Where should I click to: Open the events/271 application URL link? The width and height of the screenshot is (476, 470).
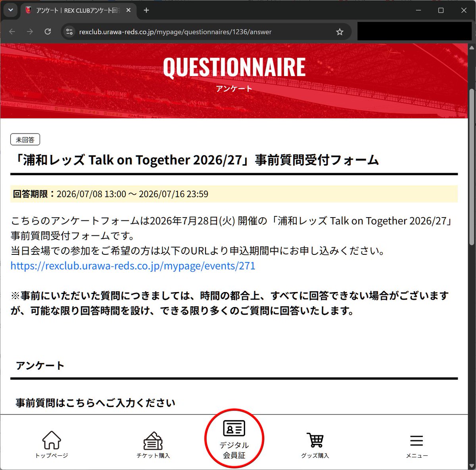tap(133, 266)
